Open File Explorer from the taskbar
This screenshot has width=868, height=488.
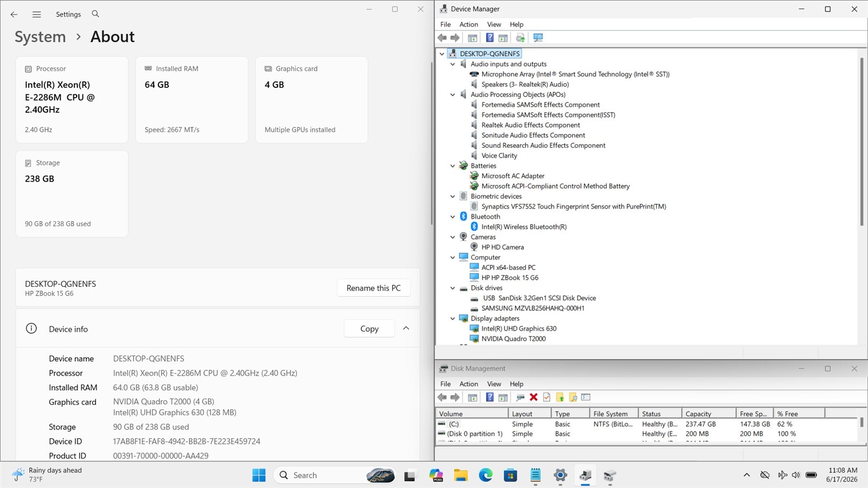point(461,476)
